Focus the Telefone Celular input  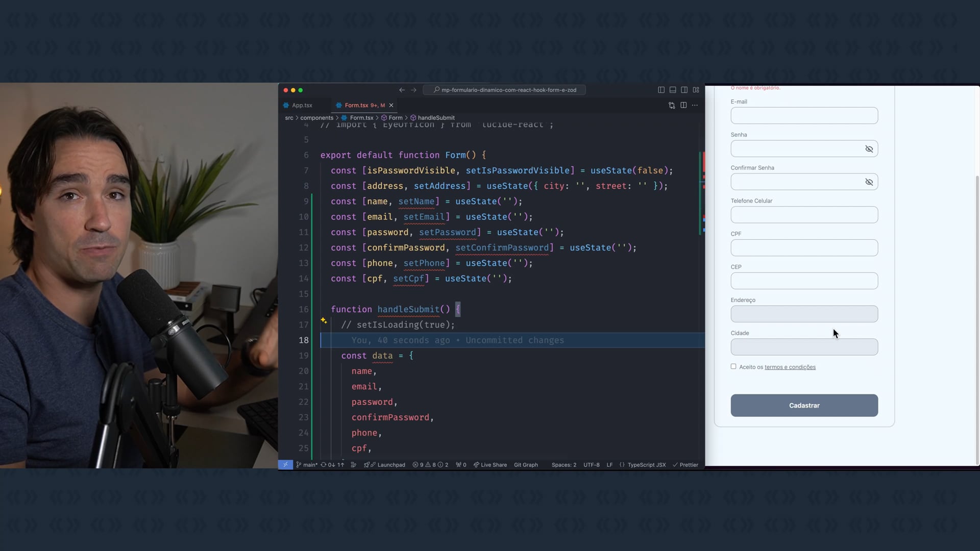804,215
